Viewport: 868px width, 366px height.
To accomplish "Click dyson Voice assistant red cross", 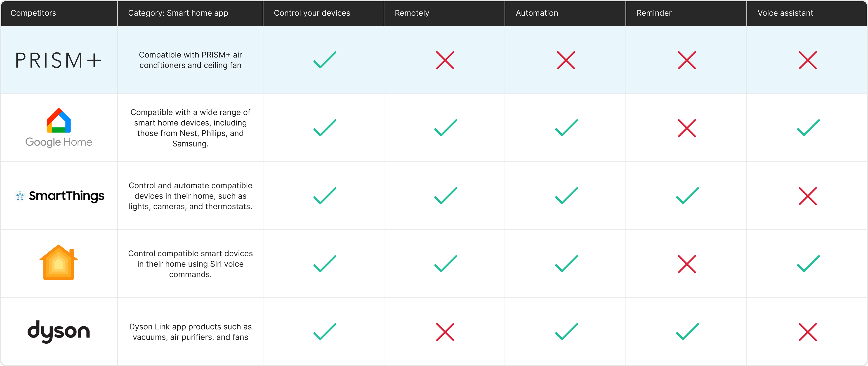I will coord(808,332).
